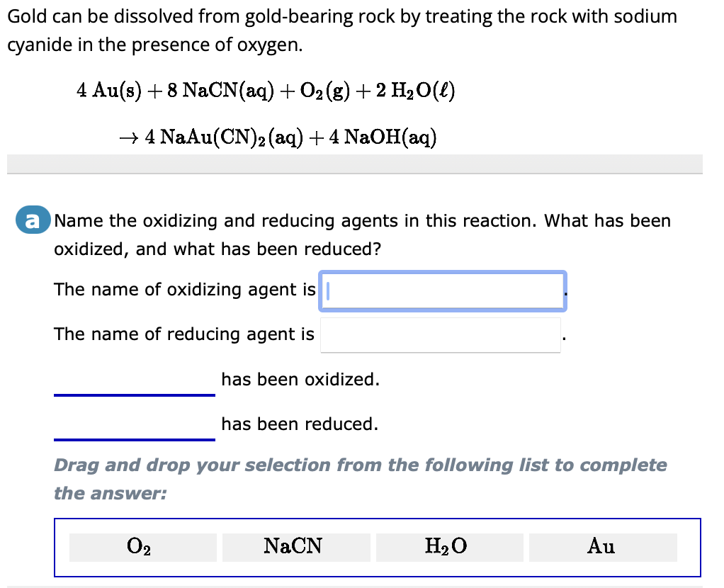The width and height of the screenshot is (724, 588).
Task: Click the O₂ option in the drag list
Action: 142,546
